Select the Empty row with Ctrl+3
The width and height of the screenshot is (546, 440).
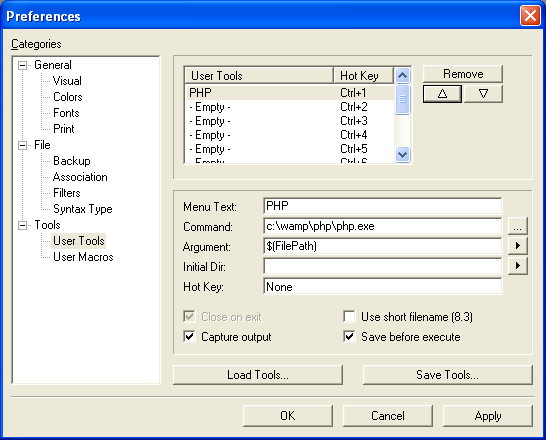(x=290, y=121)
